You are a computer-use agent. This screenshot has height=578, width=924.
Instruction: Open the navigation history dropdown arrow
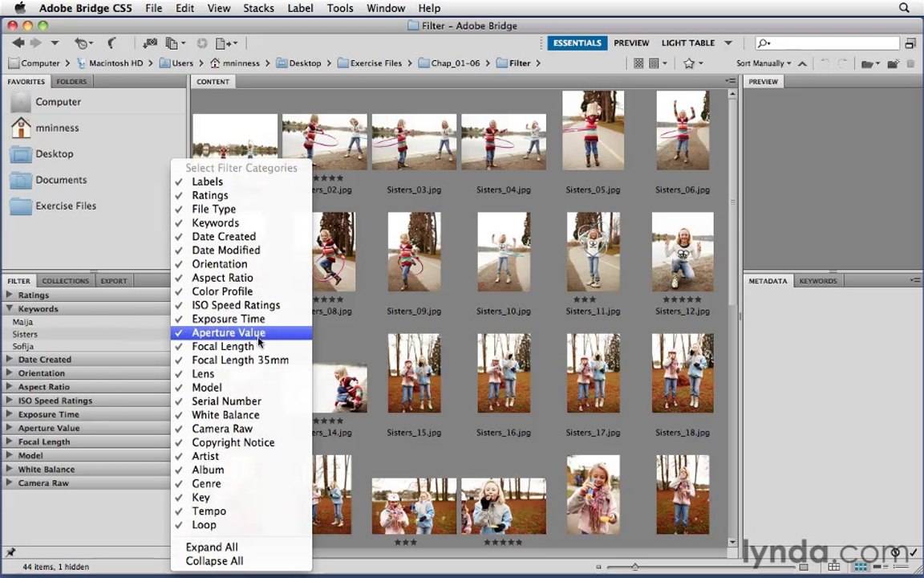click(55, 43)
